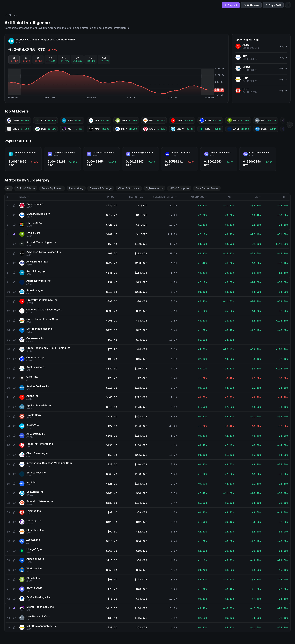
Task: Filter by Cloud & Software tab
Action: click(129, 188)
